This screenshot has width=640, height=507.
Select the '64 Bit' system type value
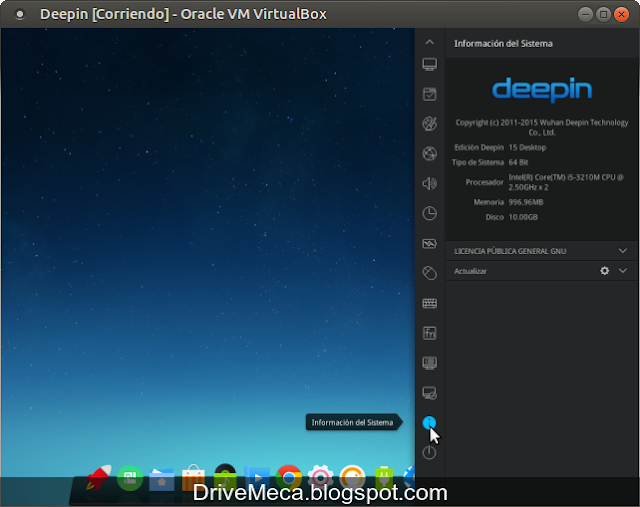pyautogui.click(x=518, y=162)
